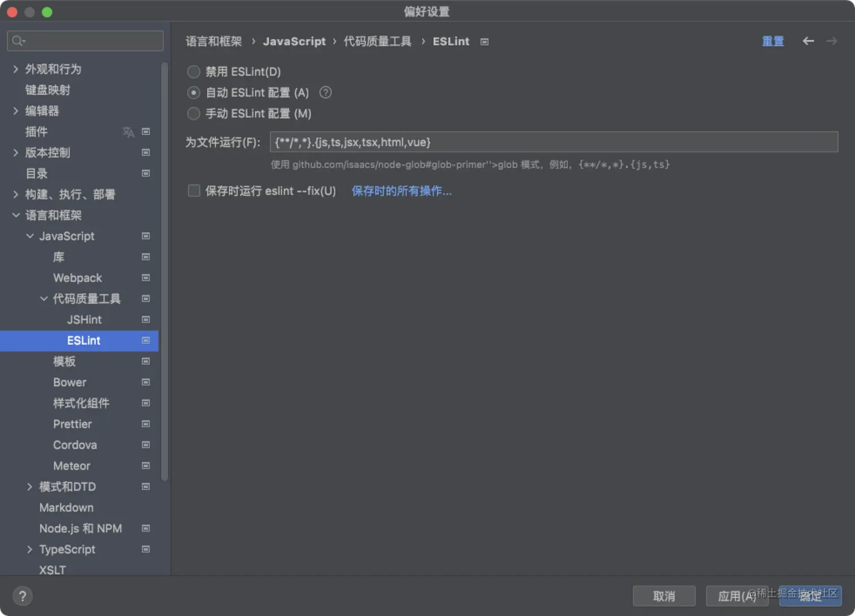Select the 禁用 ESLint radio button
This screenshot has height=616, width=855.
193,72
